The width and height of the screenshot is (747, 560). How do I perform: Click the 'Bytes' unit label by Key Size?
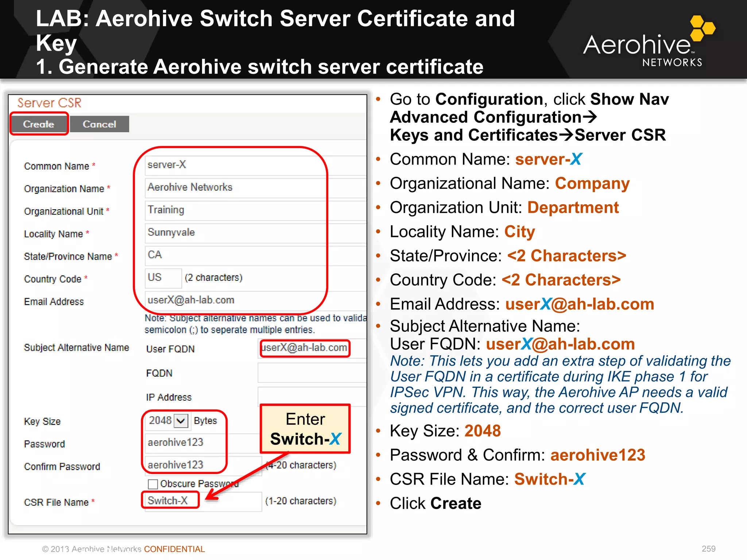[x=205, y=421]
